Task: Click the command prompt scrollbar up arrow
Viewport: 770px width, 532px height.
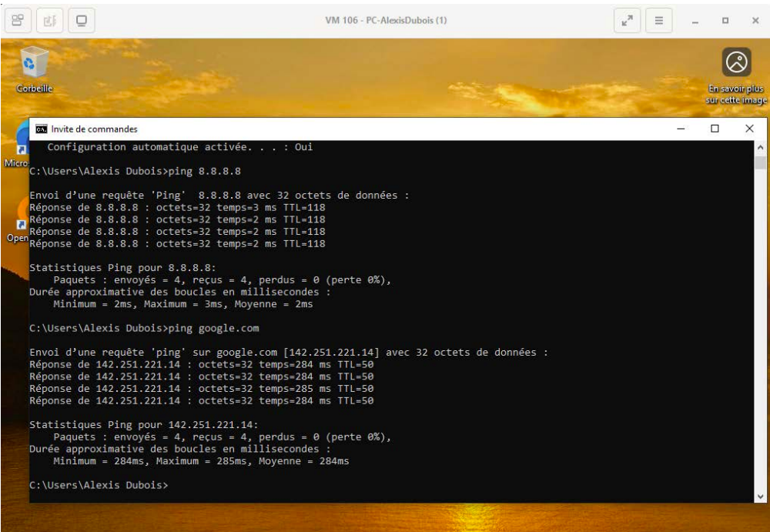Action: click(761, 147)
